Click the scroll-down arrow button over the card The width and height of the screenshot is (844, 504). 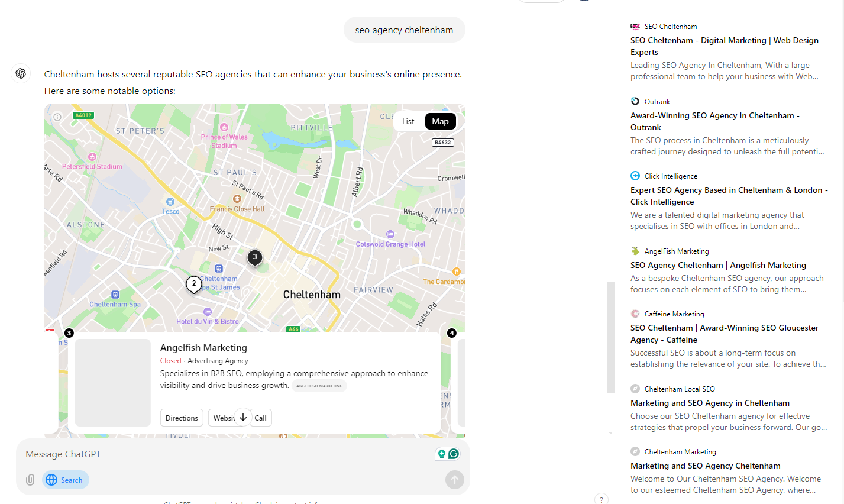tap(243, 417)
